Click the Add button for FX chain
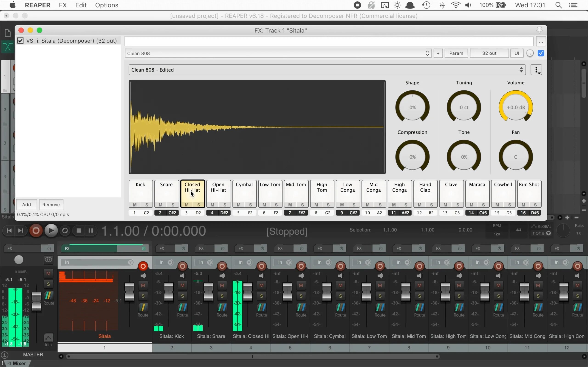 (x=26, y=204)
